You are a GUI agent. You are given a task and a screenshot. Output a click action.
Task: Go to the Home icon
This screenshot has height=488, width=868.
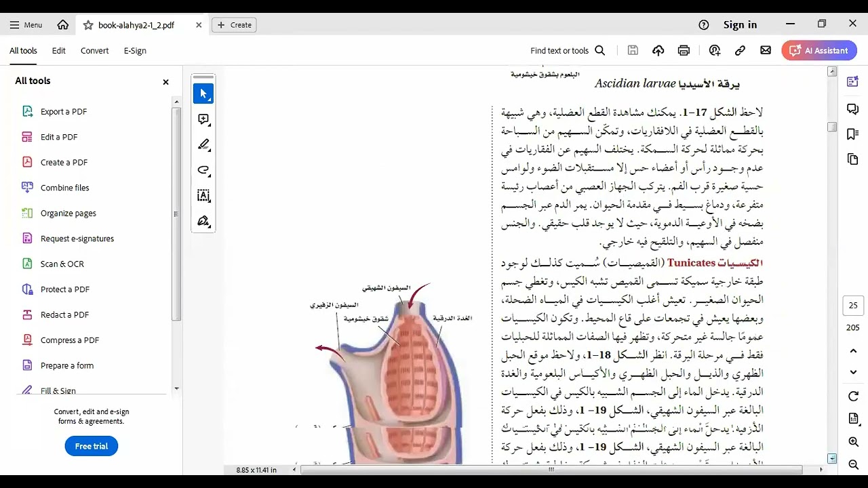click(x=63, y=24)
